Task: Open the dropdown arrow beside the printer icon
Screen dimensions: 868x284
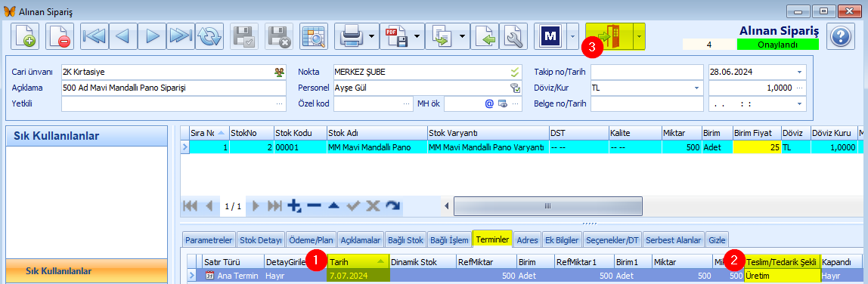Action: (x=372, y=36)
